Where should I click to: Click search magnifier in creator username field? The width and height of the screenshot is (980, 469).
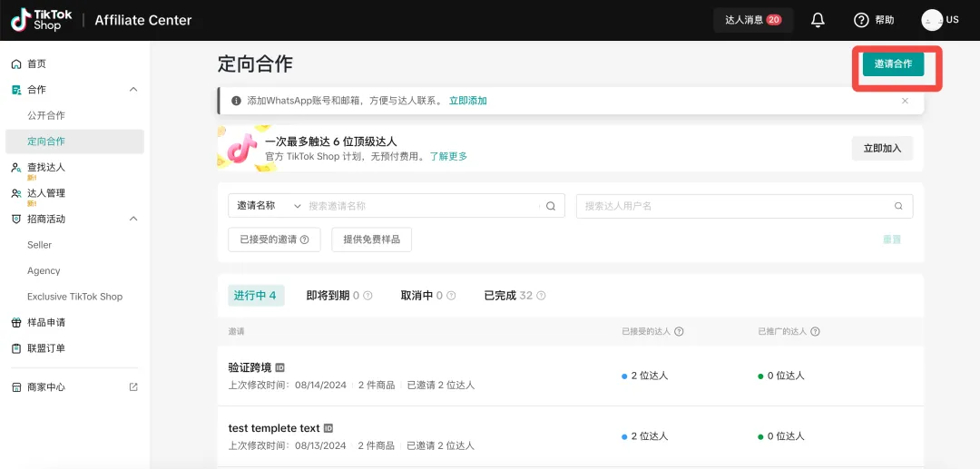898,206
